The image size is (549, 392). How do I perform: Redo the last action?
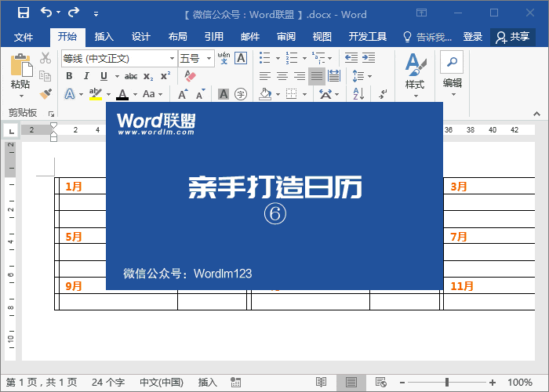pos(74,13)
